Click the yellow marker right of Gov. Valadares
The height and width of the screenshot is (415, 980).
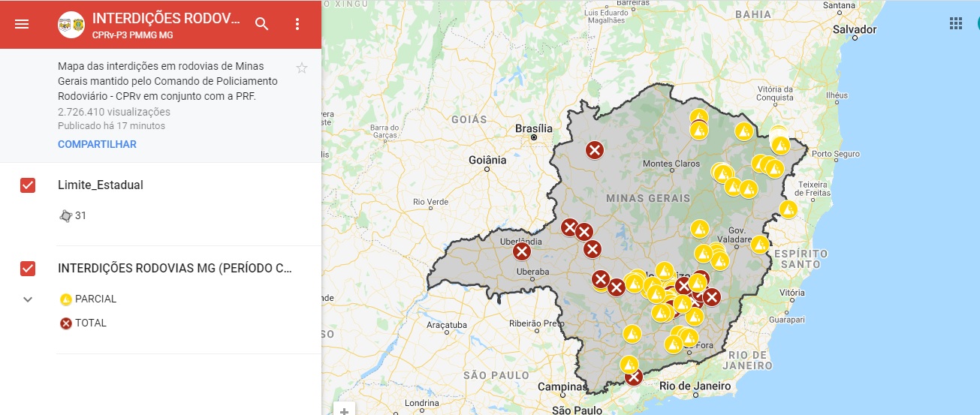(x=760, y=245)
